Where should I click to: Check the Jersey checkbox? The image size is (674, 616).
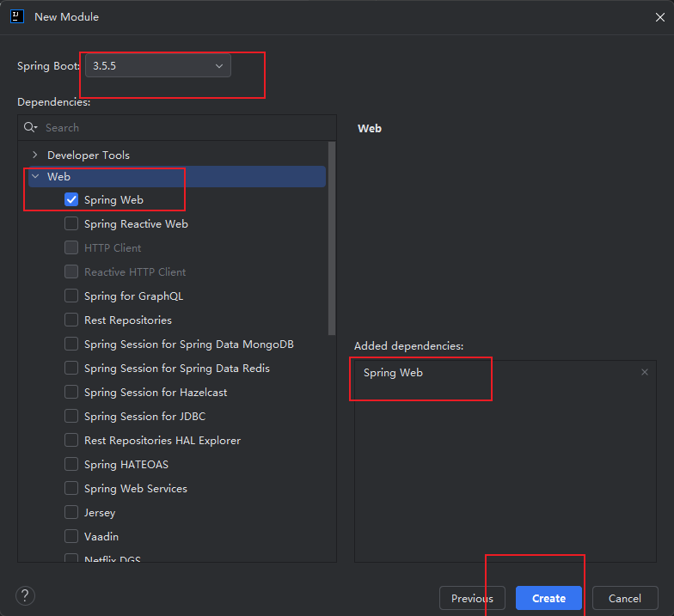pyautogui.click(x=71, y=512)
